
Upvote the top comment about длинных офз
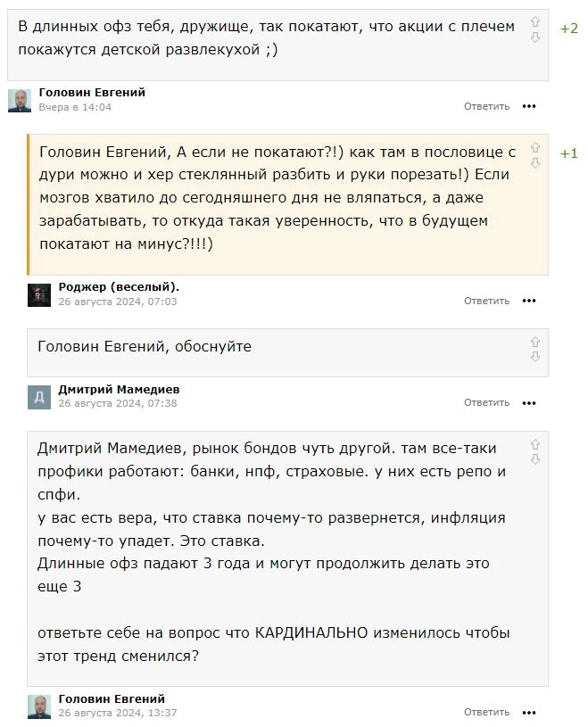(535, 21)
